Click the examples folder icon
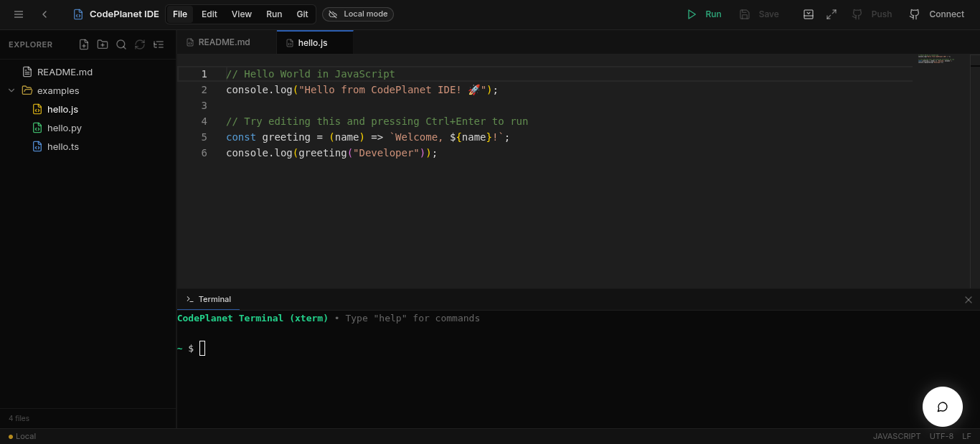This screenshot has height=444, width=980. 27,90
